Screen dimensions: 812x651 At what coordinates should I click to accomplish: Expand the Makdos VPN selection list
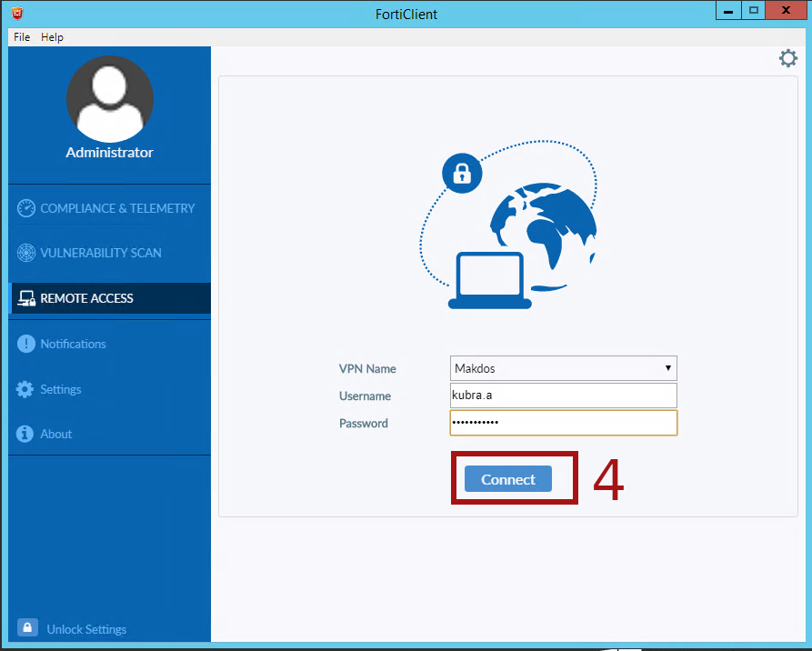point(562,368)
